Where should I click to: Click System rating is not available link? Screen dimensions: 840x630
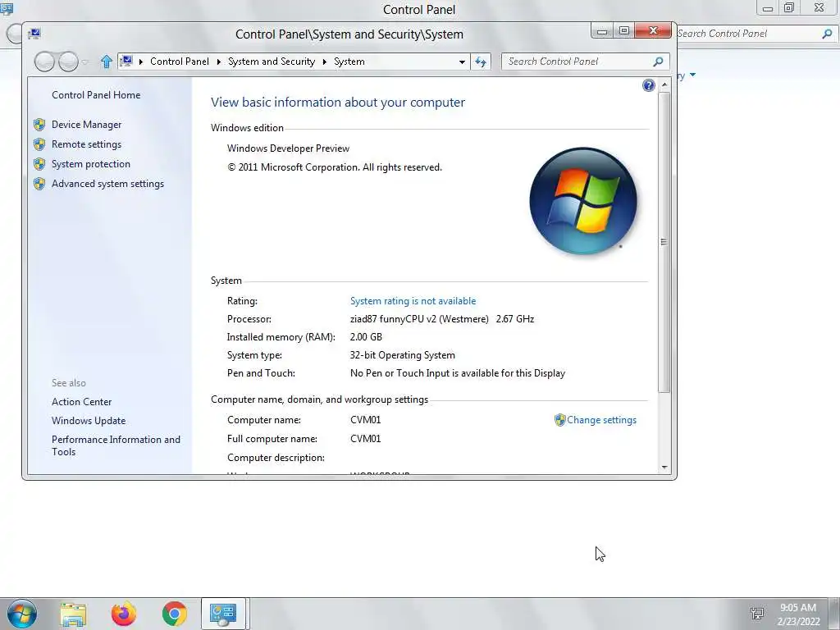click(x=413, y=301)
